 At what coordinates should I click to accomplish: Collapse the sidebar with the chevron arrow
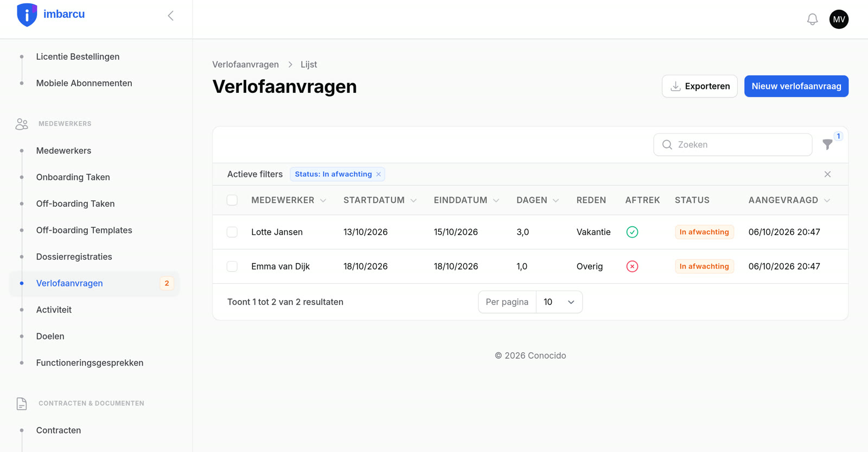[171, 16]
